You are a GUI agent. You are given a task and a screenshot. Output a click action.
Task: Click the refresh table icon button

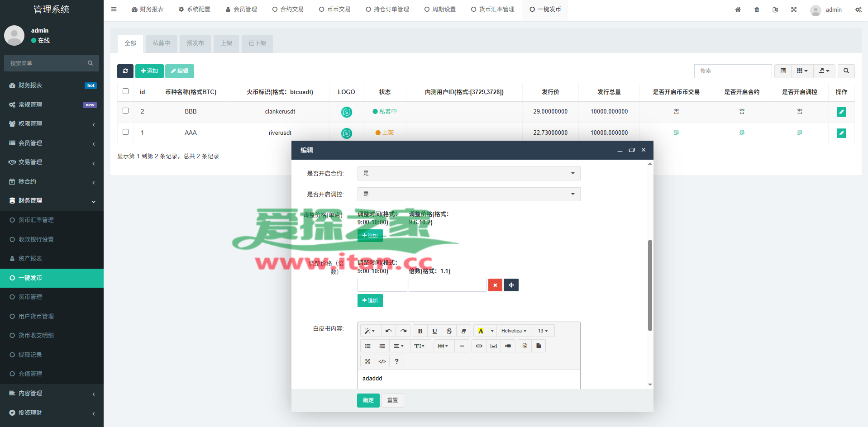125,71
